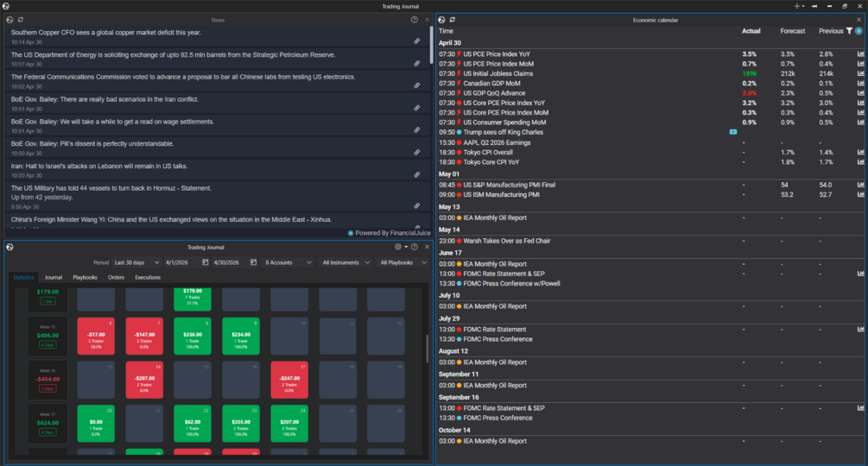The height and width of the screenshot is (466, 868).
Task: Click the News panel vertical scrollbar
Action: pyautogui.click(x=431, y=44)
